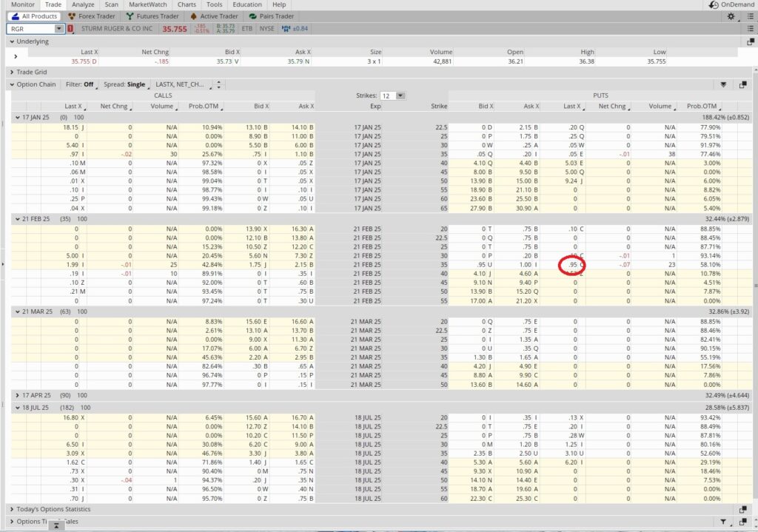Click the Strike column header

click(439, 107)
